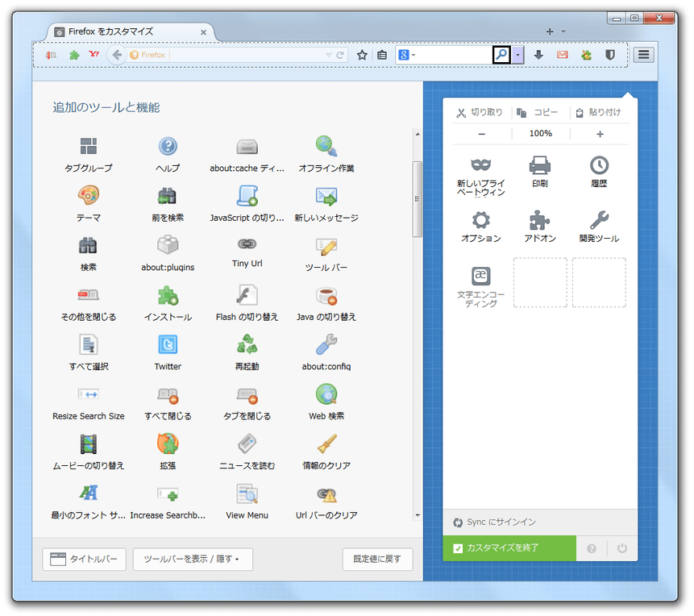Open the 履歴 clock icon
The width and height of the screenshot is (694, 616).
click(599, 165)
